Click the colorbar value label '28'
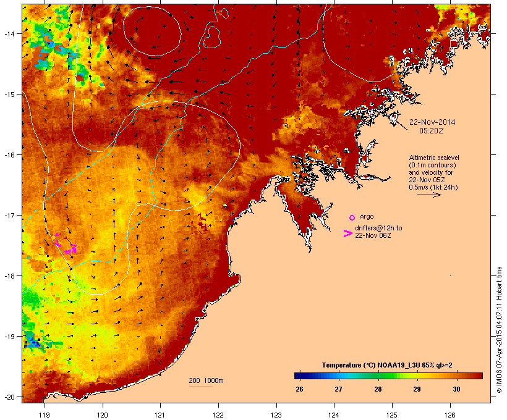Screen dimensions: 507x420 [x=378, y=389]
